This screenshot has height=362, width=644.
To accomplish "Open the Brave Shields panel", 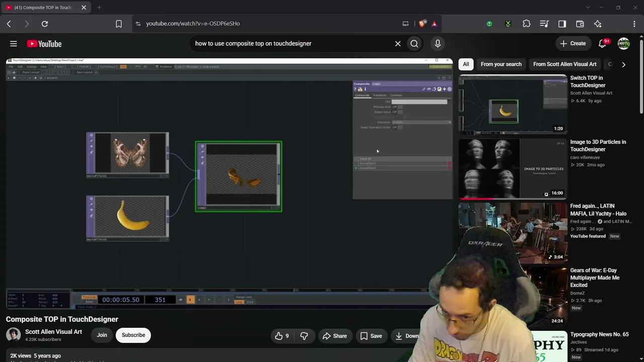I will (x=423, y=24).
